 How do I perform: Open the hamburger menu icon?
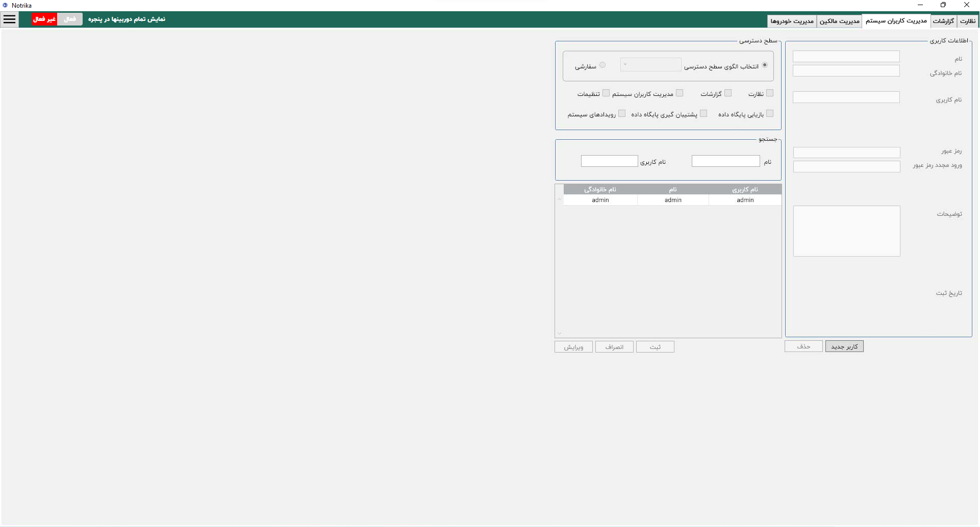[x=10, y=19]
